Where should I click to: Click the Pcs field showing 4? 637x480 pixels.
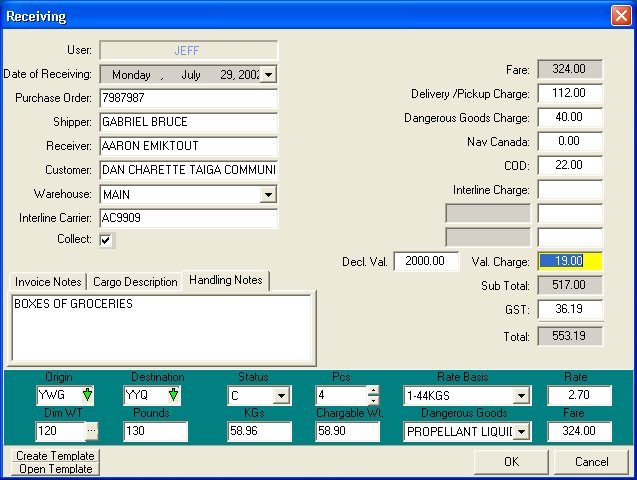click(x=342, y=395)
